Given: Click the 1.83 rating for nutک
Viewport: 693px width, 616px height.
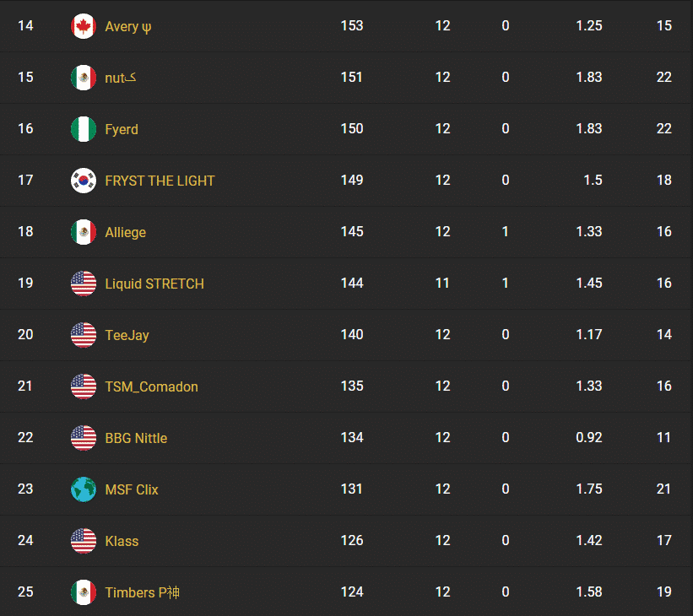Looking at the screenshot, I should (589, 78).
